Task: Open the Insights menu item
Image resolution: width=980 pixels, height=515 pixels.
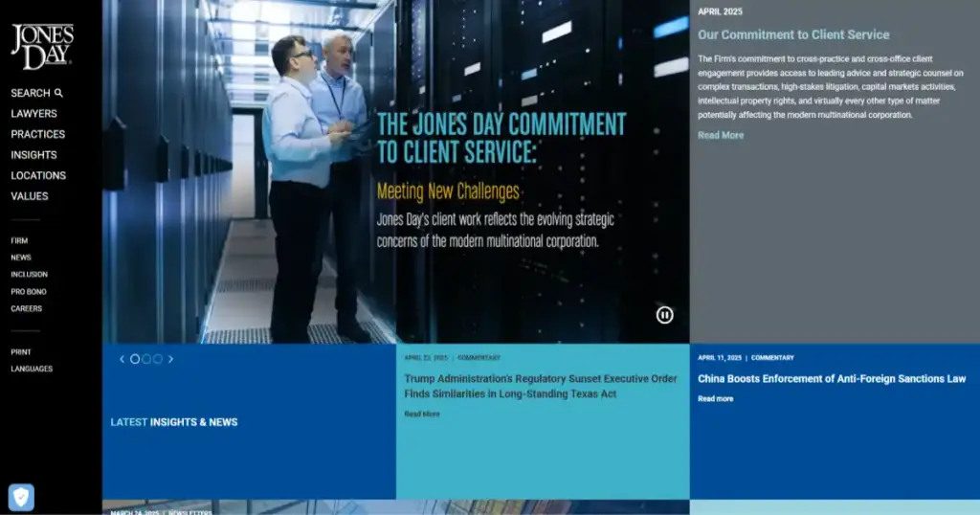Action: (x=33, y=155)
